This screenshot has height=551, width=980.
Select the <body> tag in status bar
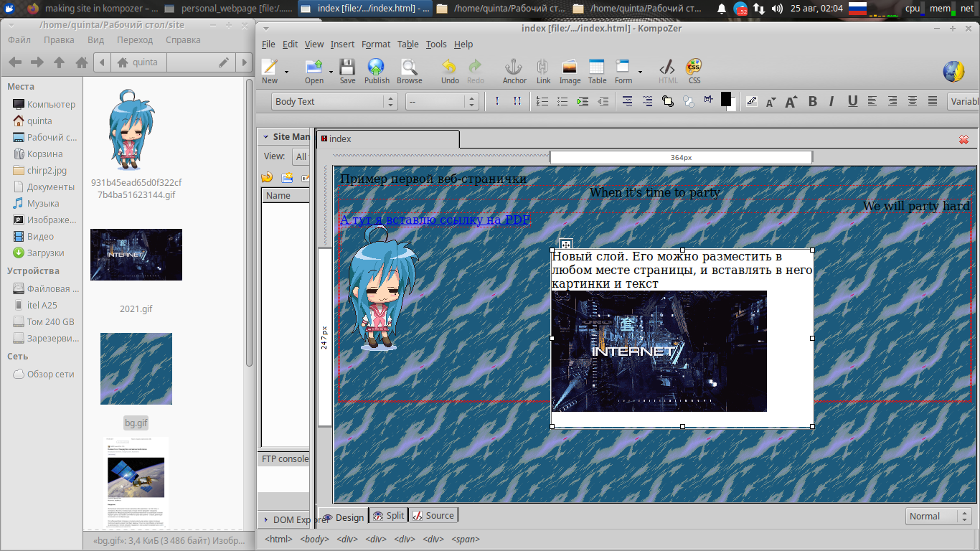pos(314,540)
